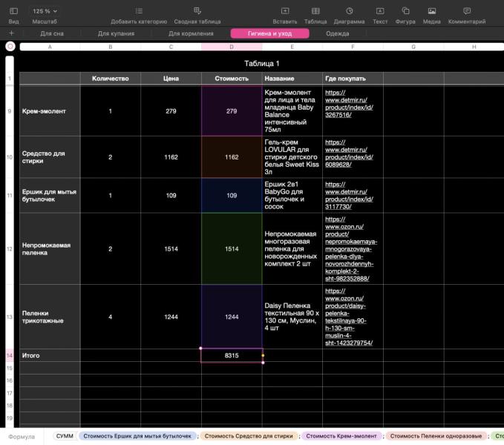
Task: Select the Итого label cell
Action: pos(50,355)
